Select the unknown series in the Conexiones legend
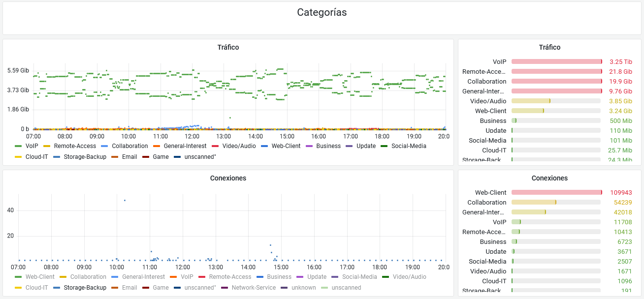Screen dimensions: 644x299 (303, 288)
